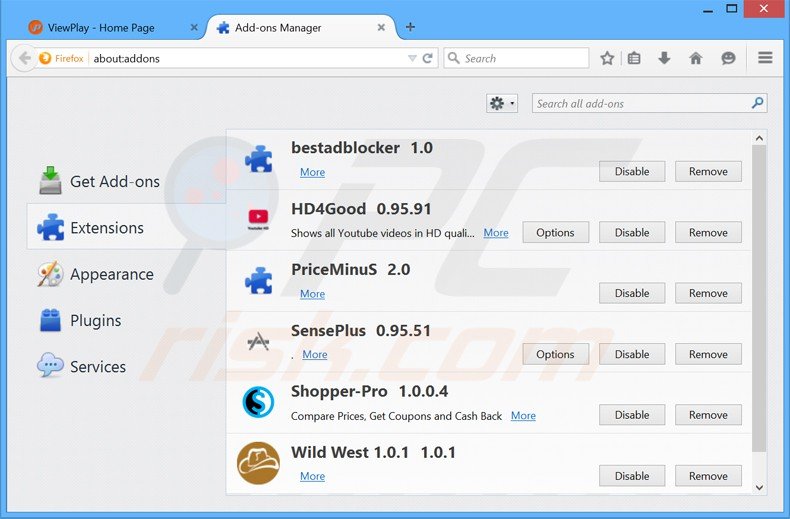Click the More link under Wild West
Image resolution: width=790 pixels, height=519 pixels.
312,476
